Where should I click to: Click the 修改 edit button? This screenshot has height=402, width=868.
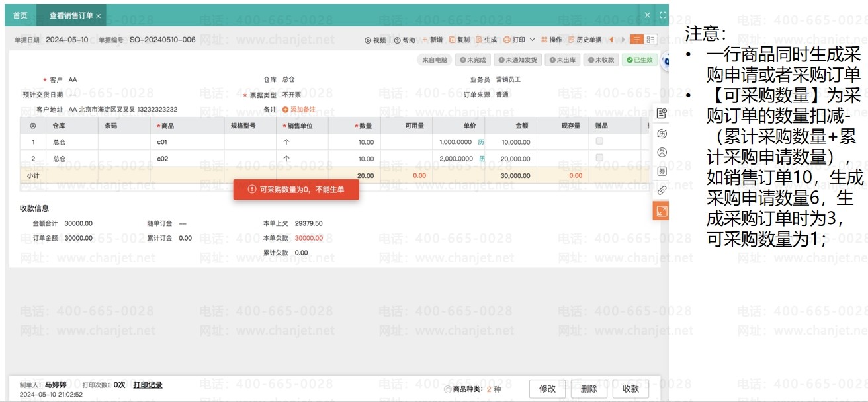click(x=547, y=389)
